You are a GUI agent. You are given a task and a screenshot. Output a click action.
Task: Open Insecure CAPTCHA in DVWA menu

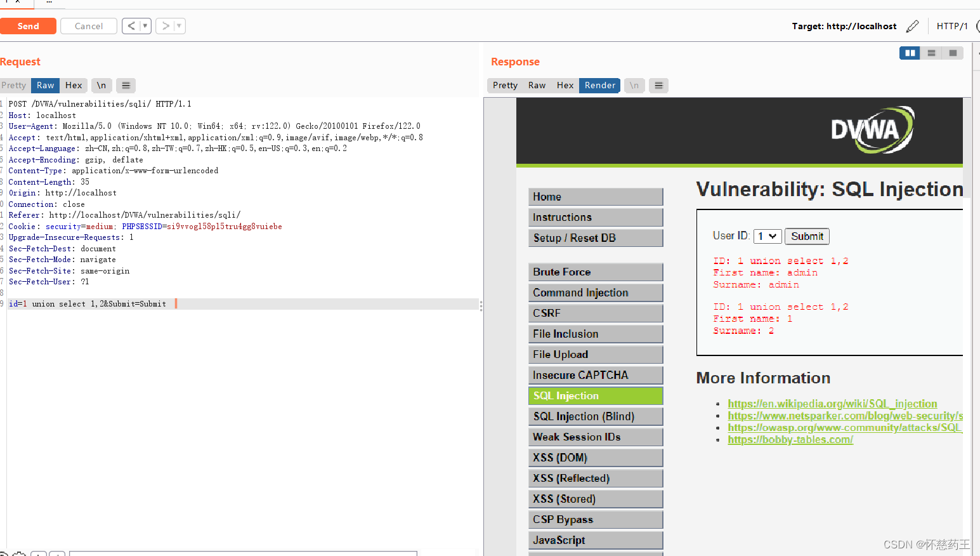tap(596, 375)
